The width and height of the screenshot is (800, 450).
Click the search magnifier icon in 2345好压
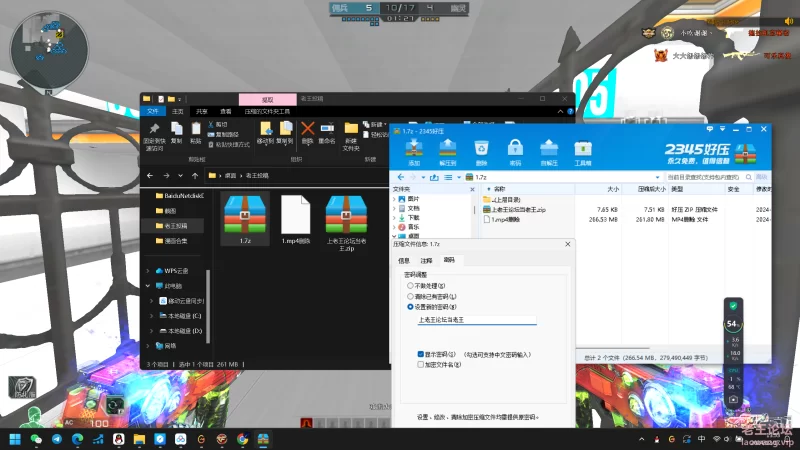coord(748,177)
